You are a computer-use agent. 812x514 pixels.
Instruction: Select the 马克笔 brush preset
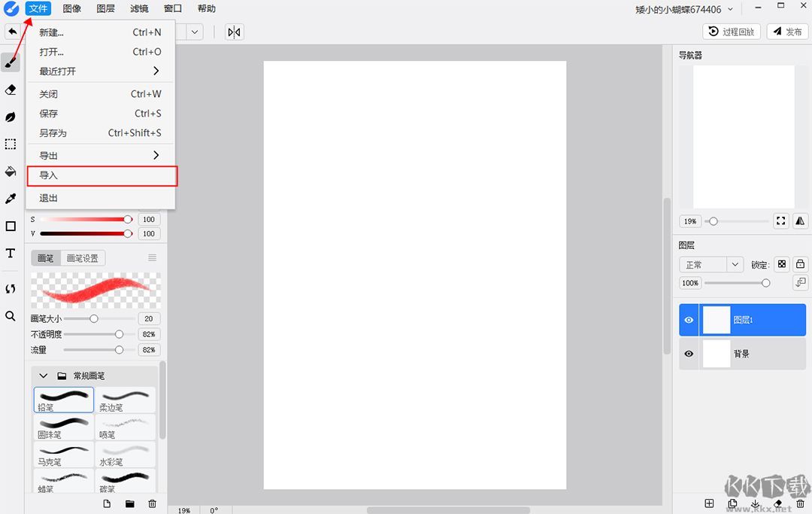(x=64, y=454)
